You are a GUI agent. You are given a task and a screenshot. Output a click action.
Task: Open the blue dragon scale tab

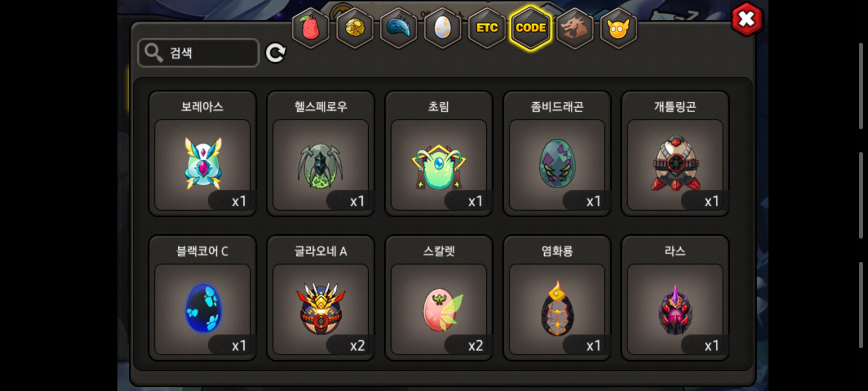399,28
